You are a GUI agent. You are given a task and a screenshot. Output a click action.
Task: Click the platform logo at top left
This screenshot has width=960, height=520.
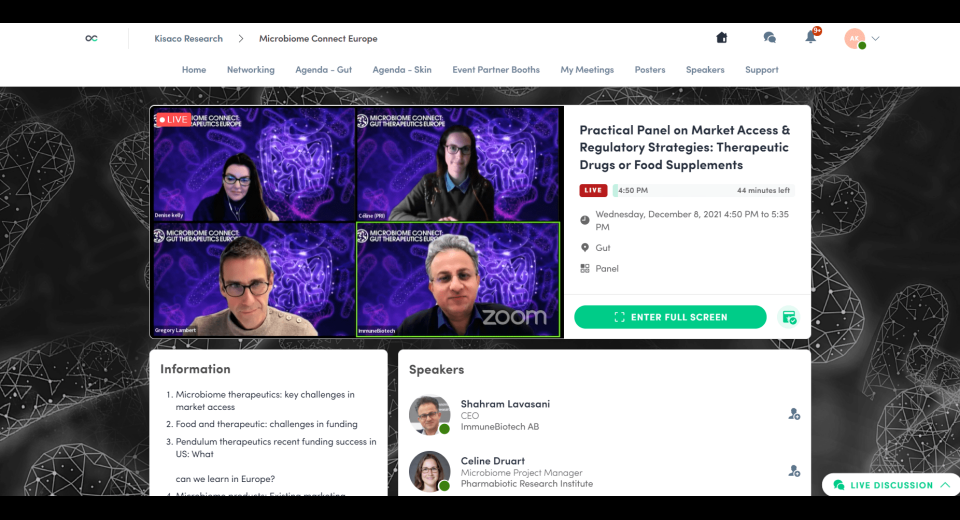point(92,38)
